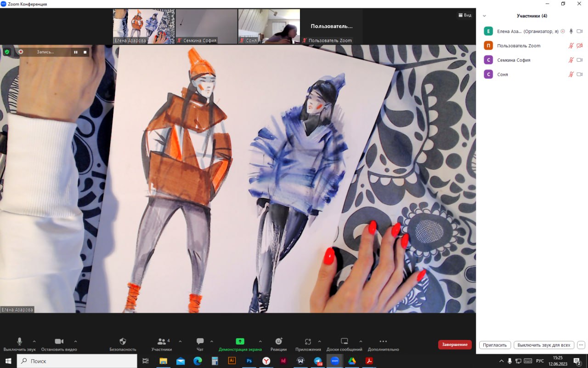Open Adobe Acrobat from taskbar
This screenshot has height=368, width=588.
(369, 361)
